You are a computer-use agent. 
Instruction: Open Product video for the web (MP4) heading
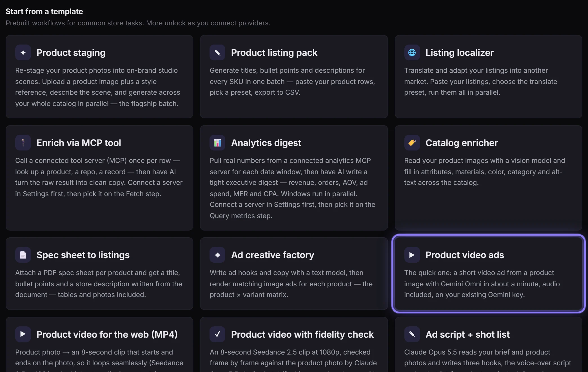click(x=107, y=335)
